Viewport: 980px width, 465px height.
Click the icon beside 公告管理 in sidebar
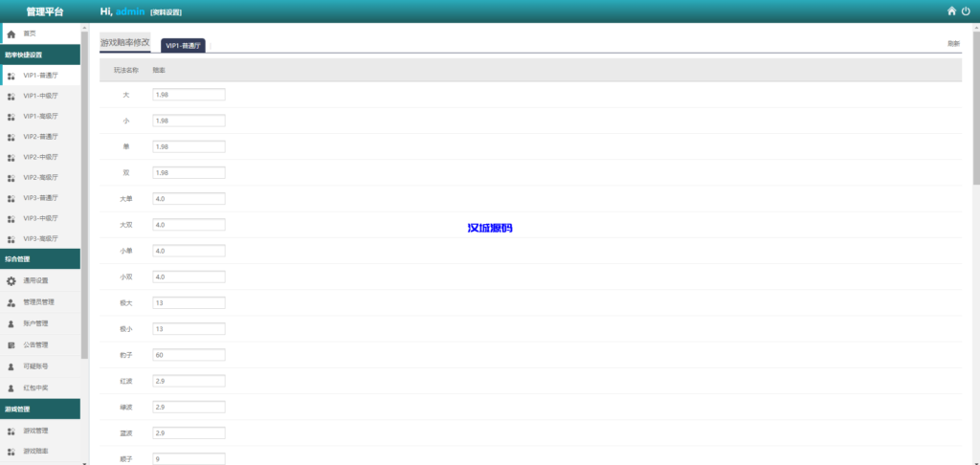point(11,344)
